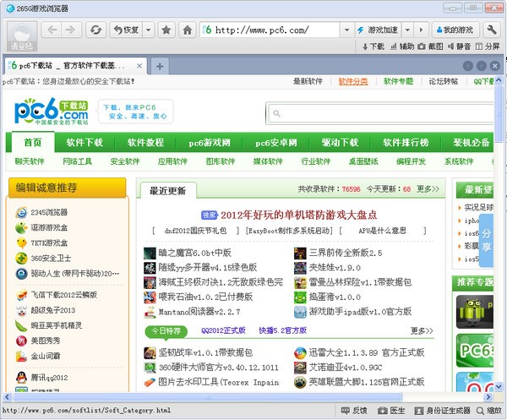This screenshot has width=507, height=420.
Task: Reload the page with the refresh icon
Action: (95, 30)
